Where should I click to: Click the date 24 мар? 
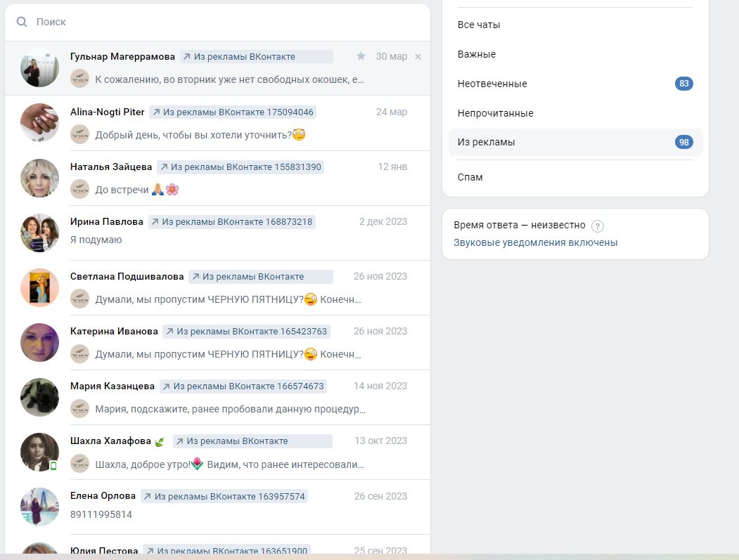392,112
